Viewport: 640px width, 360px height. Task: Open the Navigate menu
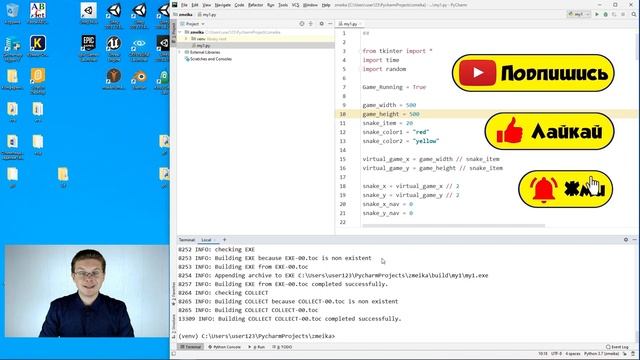pyautogui.click(x=222, y=5)
